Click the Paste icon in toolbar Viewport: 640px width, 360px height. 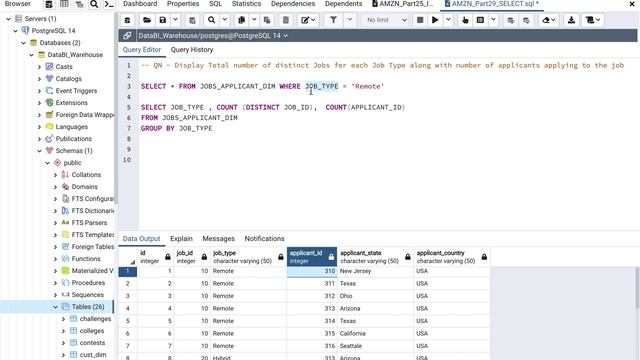pyautogui.click(x=267, y=20)
